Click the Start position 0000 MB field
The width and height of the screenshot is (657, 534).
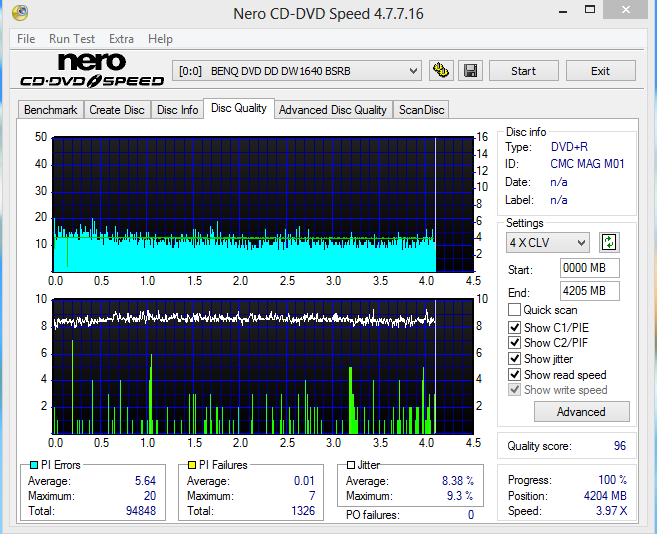click(590, 268)
